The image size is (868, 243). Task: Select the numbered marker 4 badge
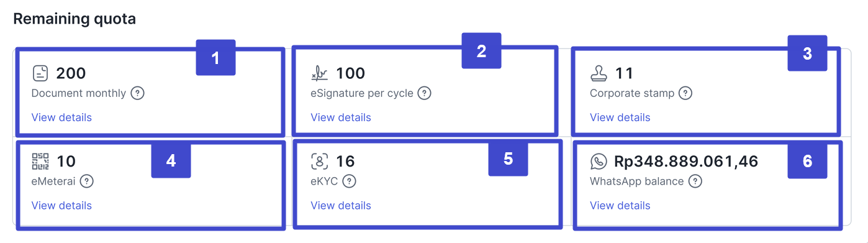171,160
